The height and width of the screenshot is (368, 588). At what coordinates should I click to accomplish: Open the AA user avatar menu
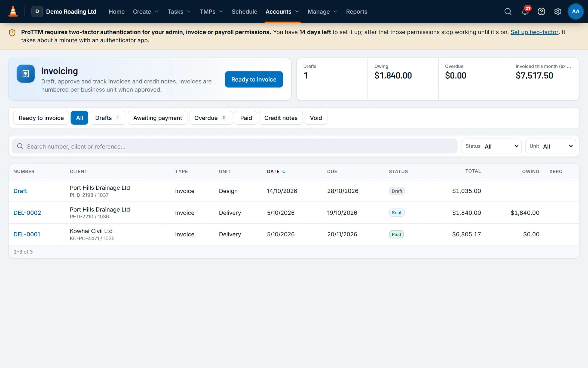coord(575,11)
